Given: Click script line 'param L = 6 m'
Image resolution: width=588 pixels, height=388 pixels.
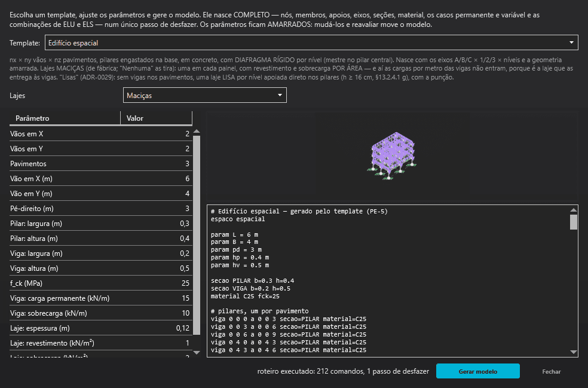Looking at the screenshot, I should pyautogui.click(x=234, y=234).
